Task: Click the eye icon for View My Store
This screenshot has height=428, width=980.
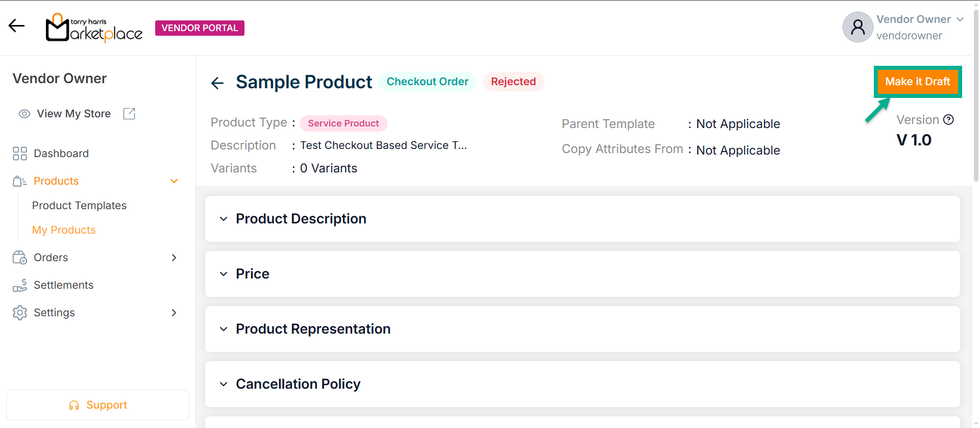Action: (24, 114)
